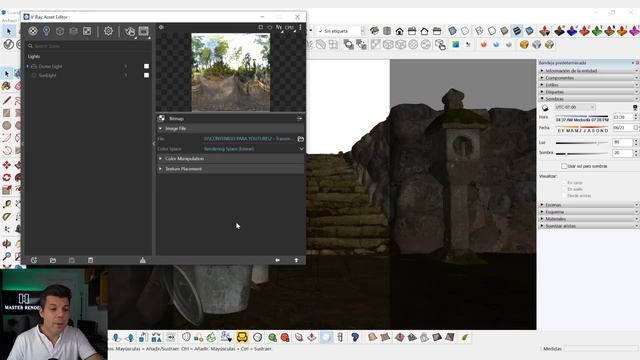Open the Archivo menu
Screen dimensions: 640x360
coord(10,20)
